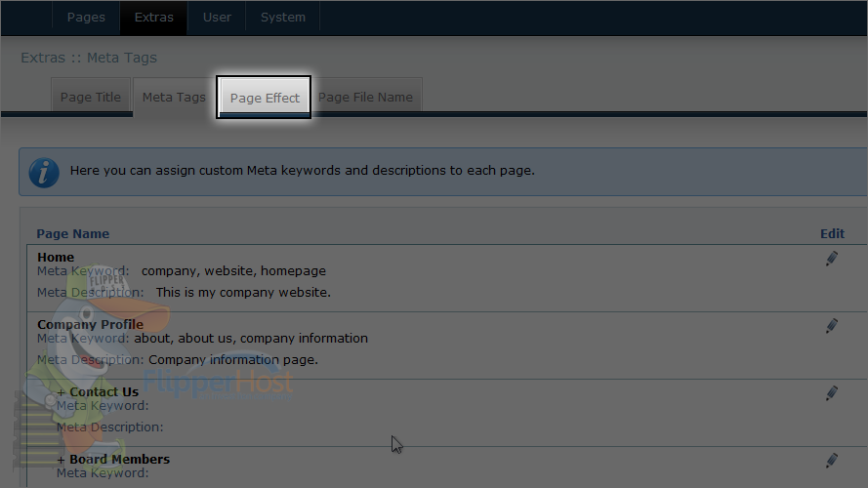Click Meta Keyword label under Board Members
Viewport: 868px width, 488px height.
click(x=103, y=473)
